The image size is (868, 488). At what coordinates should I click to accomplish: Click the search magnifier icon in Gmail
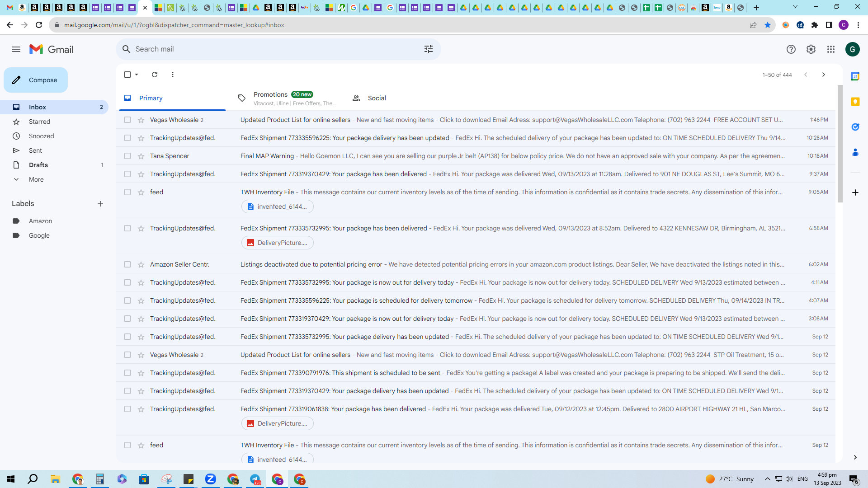point(127,49)
